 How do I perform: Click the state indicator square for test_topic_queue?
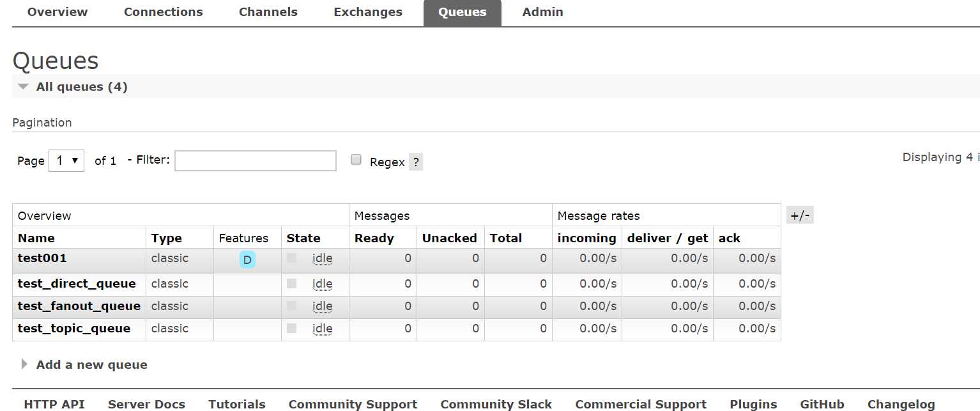click(292, 329)
